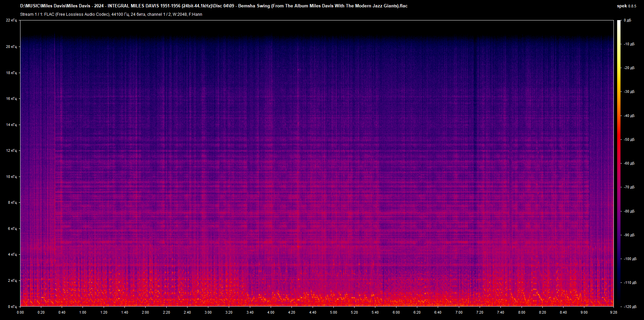Click the file path title text

(x=214, y=6)
